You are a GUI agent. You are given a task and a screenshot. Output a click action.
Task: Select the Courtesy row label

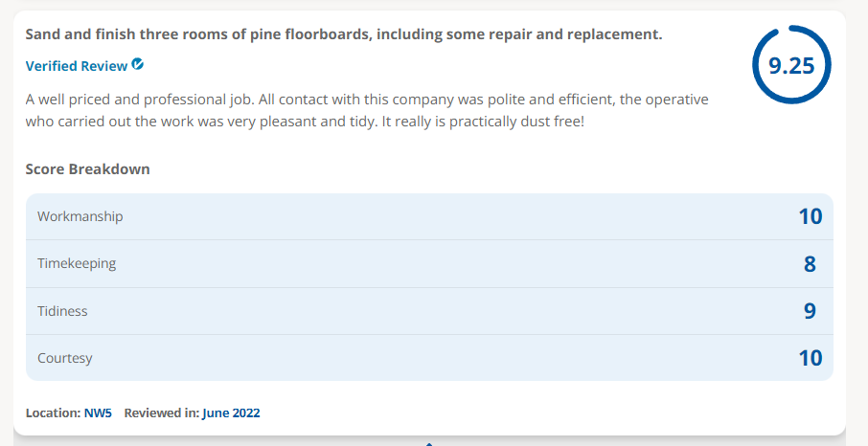pos(65,358)
